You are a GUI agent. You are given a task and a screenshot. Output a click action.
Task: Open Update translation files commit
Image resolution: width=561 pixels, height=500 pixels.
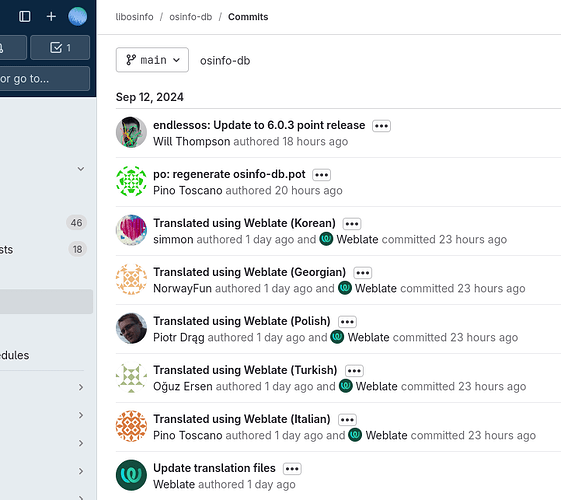214,468
